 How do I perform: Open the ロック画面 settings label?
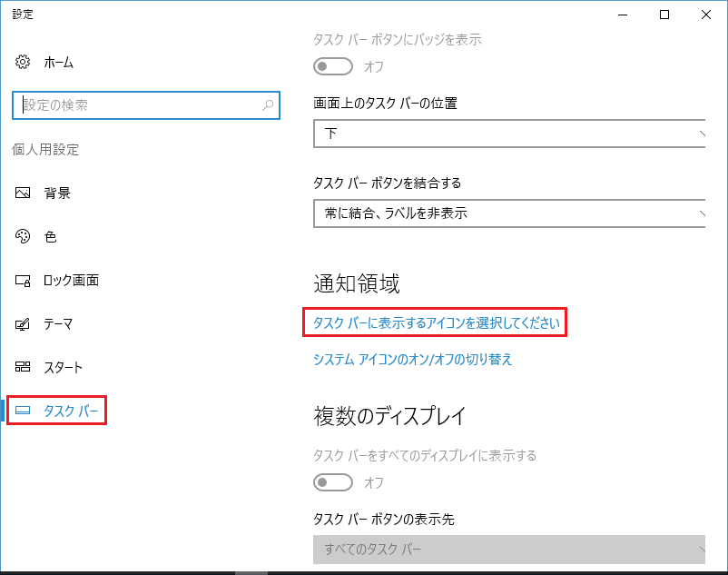click(x=71, y=280)
